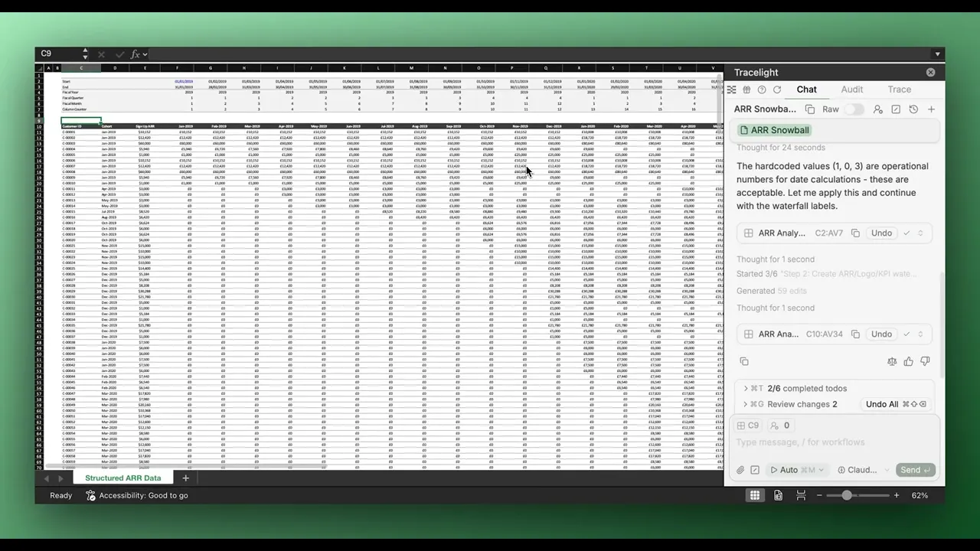
Task: Attach a file with the paperclip icon
Action: (x=740, y=470)
